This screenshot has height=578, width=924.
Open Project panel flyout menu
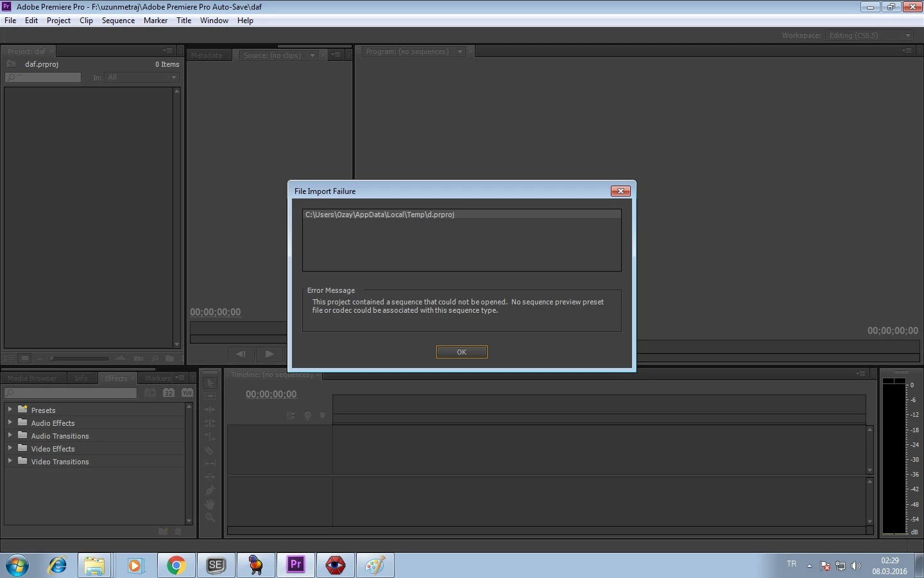[x=168, y=50]
